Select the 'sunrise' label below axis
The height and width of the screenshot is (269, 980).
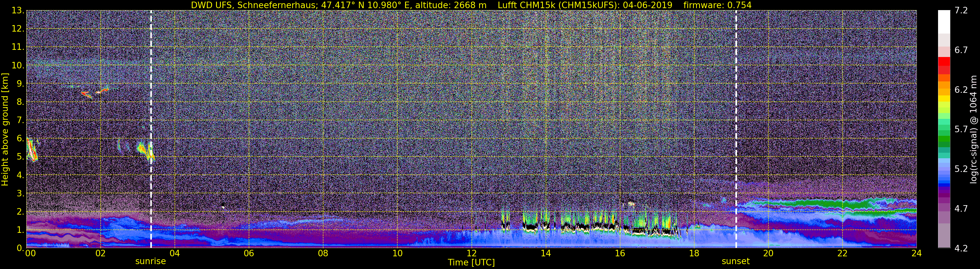[151, 262]
